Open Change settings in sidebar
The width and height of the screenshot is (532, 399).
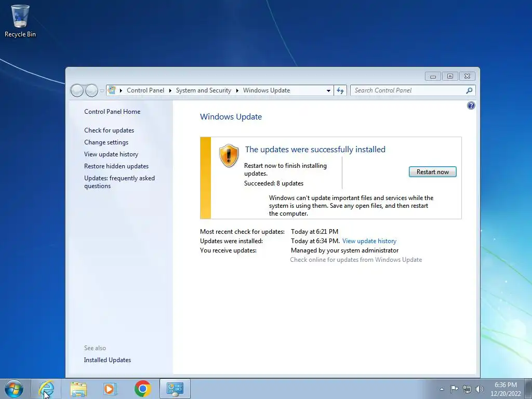(106, 142)
